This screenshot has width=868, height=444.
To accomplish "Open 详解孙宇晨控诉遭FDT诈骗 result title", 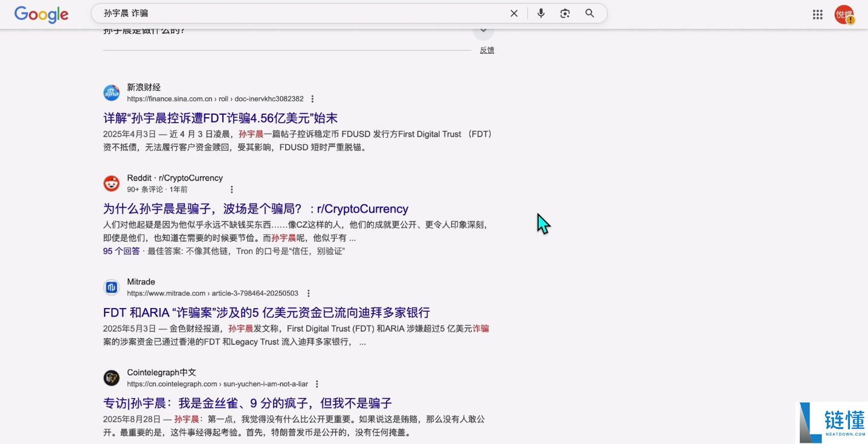I will click(220, 118).
